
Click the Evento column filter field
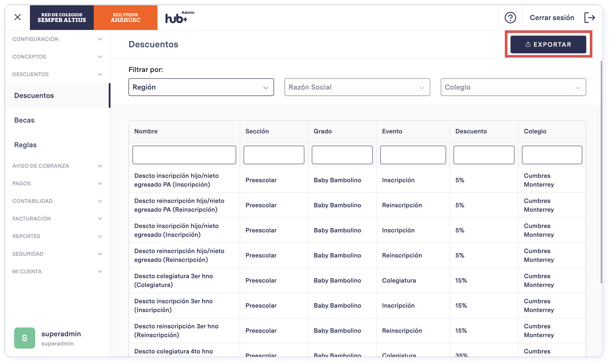click(x=413, y=155)
